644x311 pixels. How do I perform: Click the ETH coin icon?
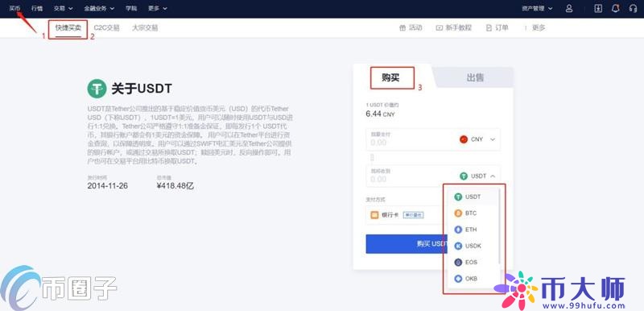click(x=458, y=230)
